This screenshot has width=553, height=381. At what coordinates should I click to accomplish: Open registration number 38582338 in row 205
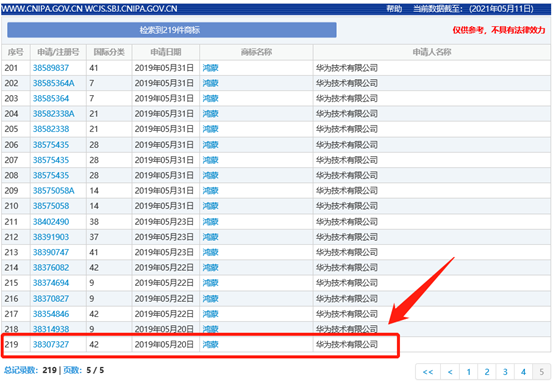pos(51,129)
